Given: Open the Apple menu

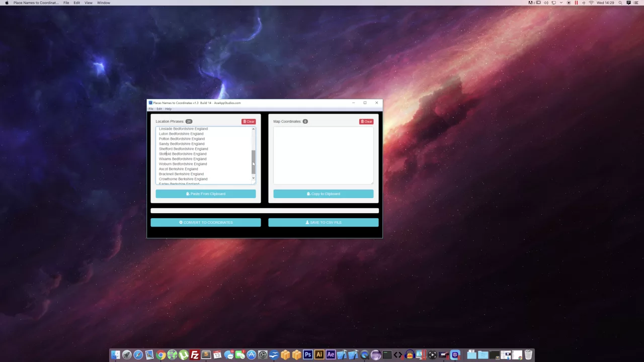Looking at the screenshot, I should (x=7, y=3).
